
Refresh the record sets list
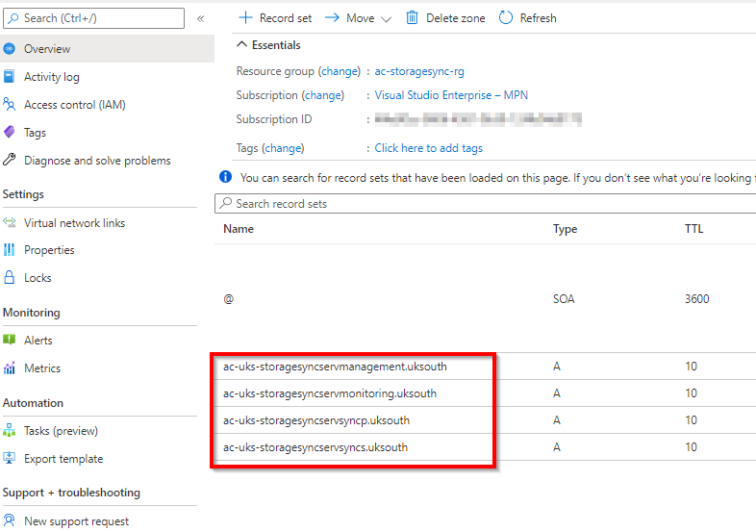[527, 18]
